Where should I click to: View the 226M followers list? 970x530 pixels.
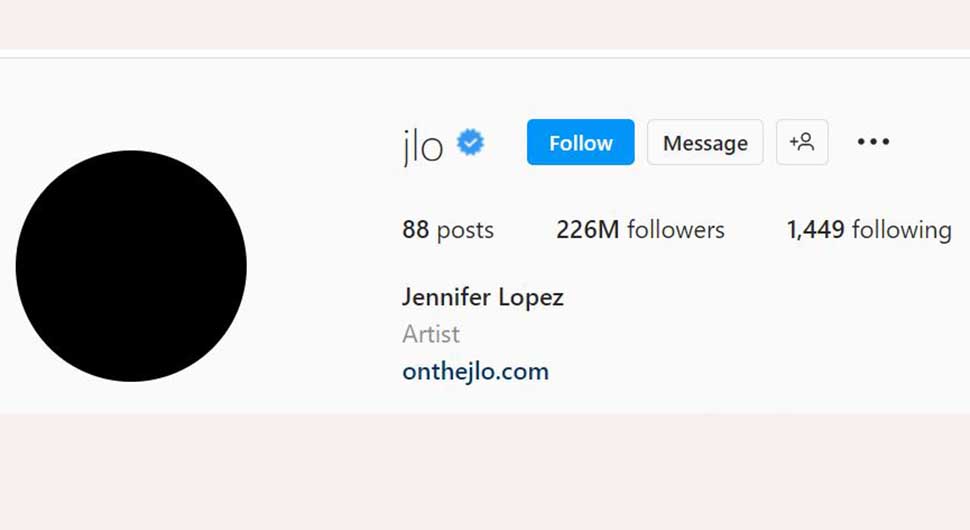640,229
